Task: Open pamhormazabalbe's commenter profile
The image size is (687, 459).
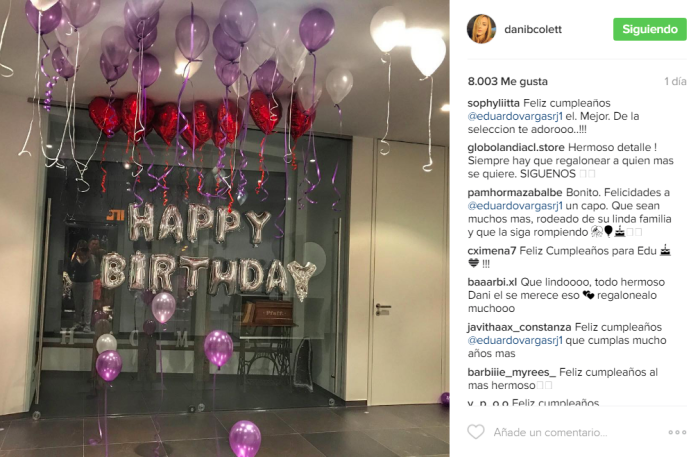Action: (515, 193)
